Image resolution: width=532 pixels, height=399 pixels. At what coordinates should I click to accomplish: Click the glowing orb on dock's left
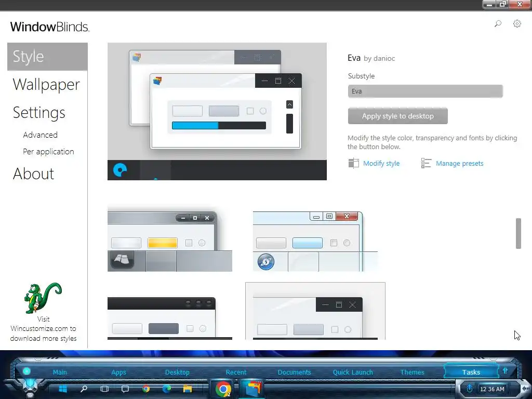pyautogui.click(x=26, y=371)
